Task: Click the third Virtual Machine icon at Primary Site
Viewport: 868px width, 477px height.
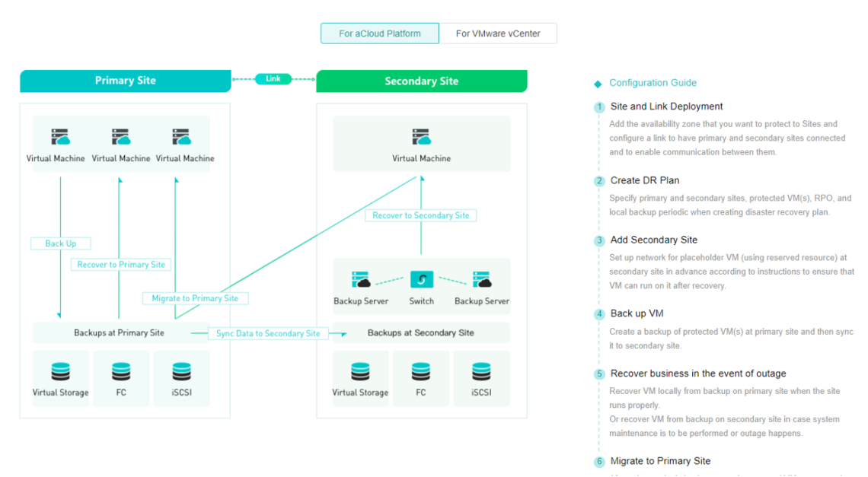Action: pyautogui.click(x=181, y=137)
